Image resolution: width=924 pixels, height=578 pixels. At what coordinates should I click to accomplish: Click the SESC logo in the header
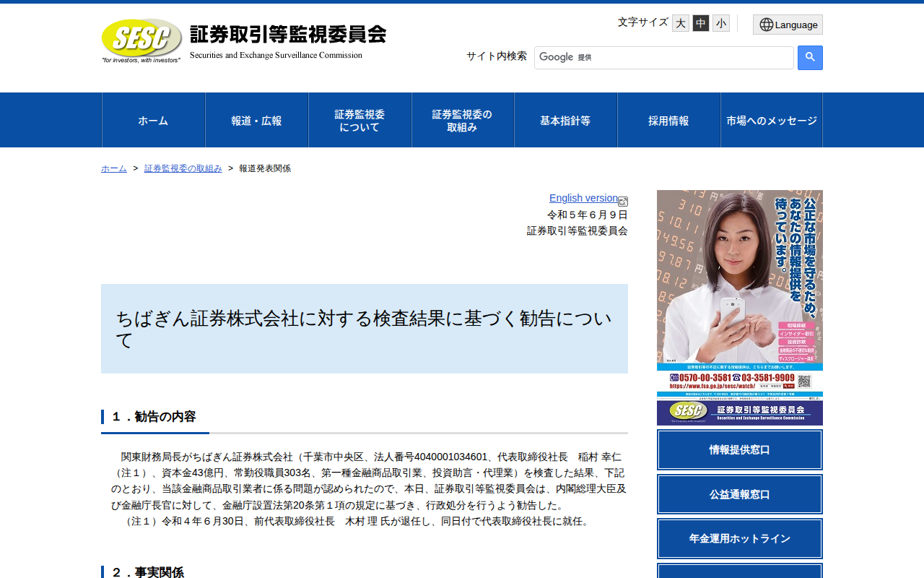pyautogui.click(x=141, y=40)
